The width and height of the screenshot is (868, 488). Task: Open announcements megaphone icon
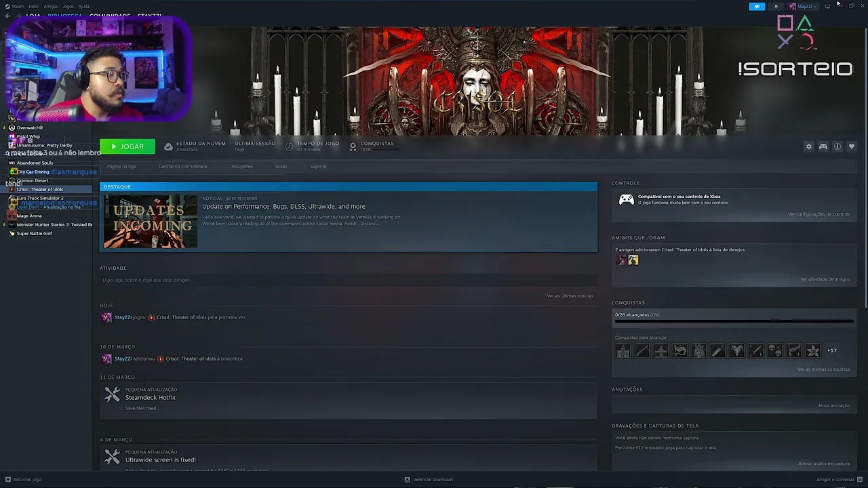tap(757, 6)
